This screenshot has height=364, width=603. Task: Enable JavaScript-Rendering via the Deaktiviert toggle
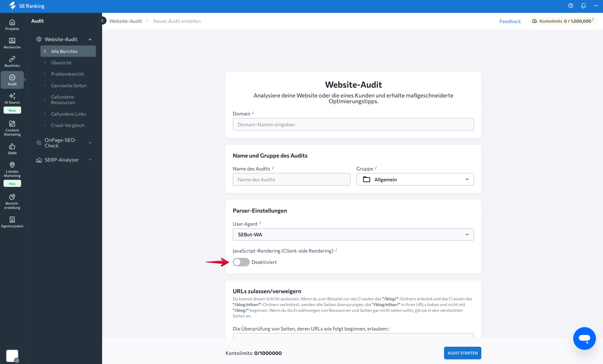pyautogui.click(x=241, y=262)
